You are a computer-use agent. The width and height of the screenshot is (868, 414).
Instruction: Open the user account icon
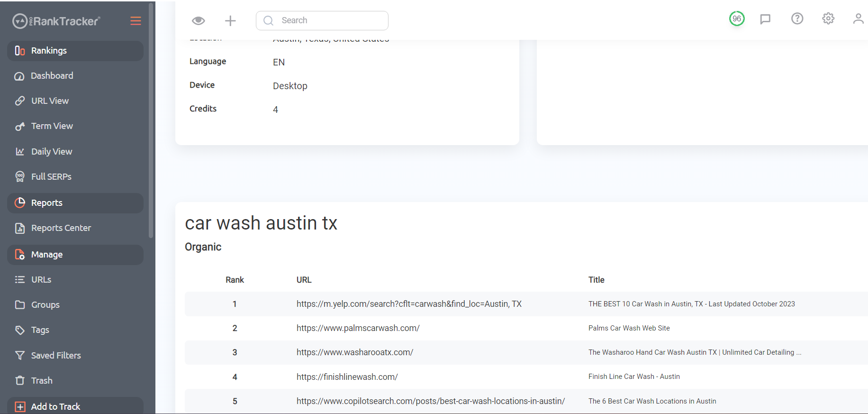point(859,18)
